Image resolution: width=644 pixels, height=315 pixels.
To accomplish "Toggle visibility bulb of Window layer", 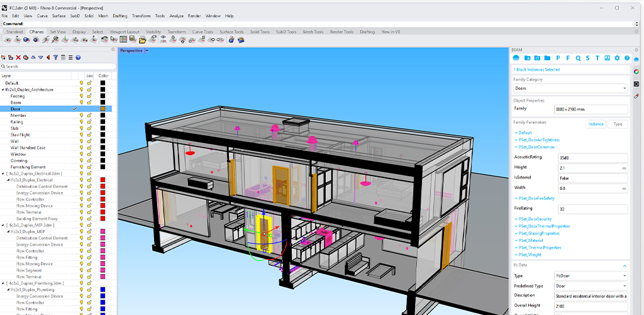I will (81, 154).
